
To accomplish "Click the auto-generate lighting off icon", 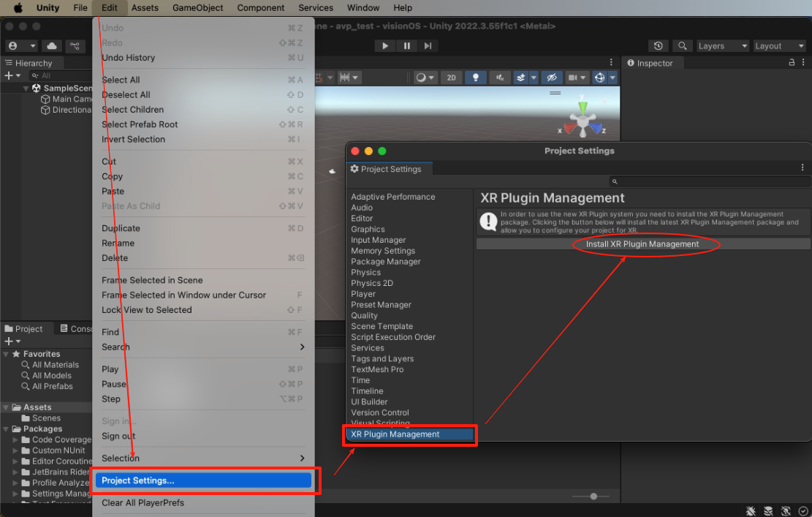I will point(786,510).
